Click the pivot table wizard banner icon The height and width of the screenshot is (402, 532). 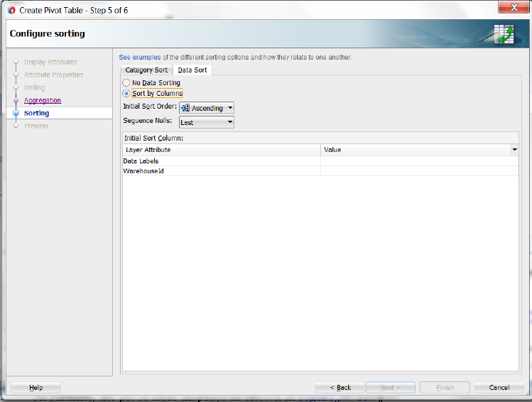click(x=504, y=34)
